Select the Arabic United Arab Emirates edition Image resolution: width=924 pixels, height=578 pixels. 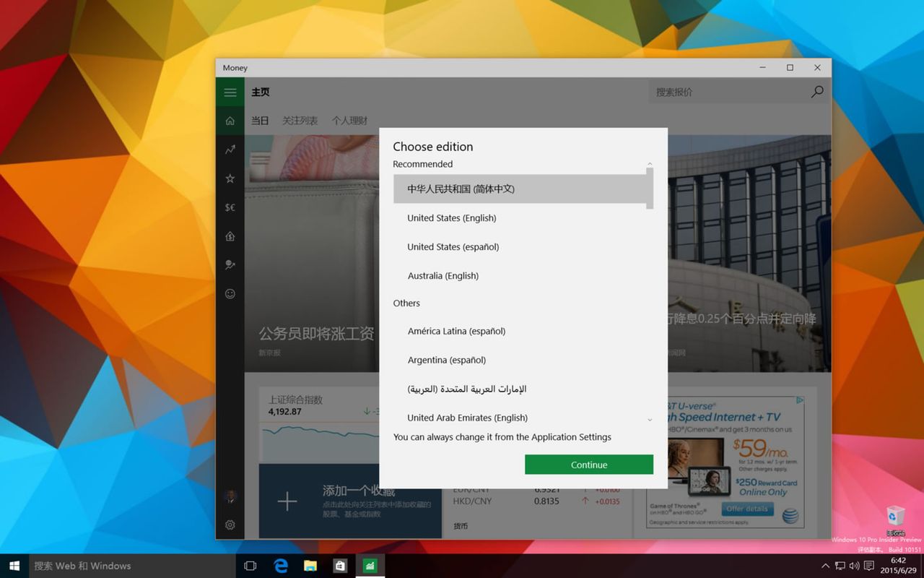[520, 389]
